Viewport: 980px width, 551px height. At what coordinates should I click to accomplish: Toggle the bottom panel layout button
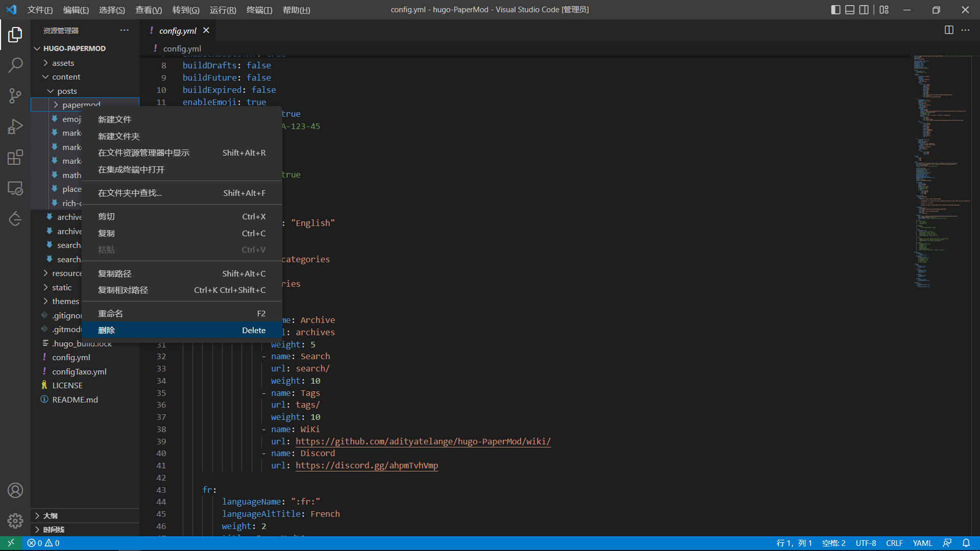coord(850,10)
